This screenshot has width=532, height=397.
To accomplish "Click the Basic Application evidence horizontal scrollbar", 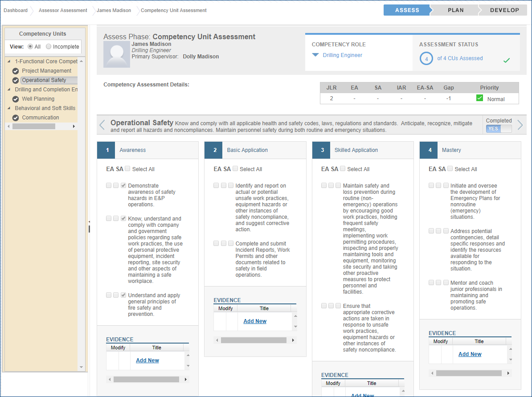I will [254, 340].
